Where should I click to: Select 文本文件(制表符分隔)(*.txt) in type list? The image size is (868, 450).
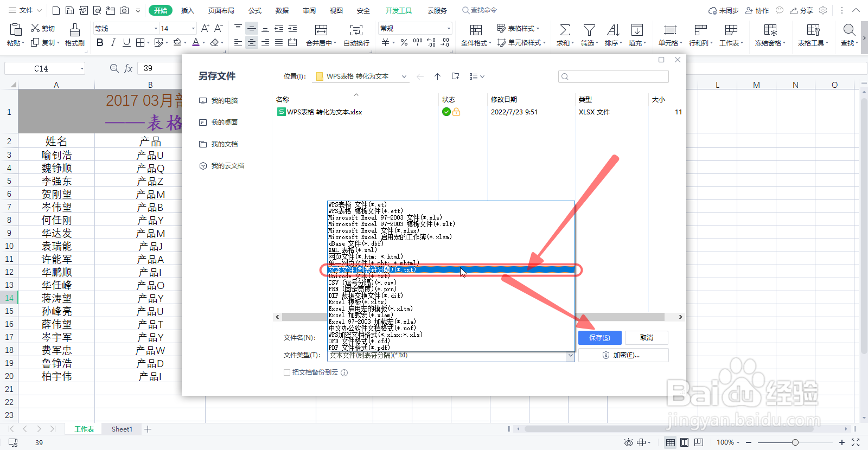tap(451, 269)
